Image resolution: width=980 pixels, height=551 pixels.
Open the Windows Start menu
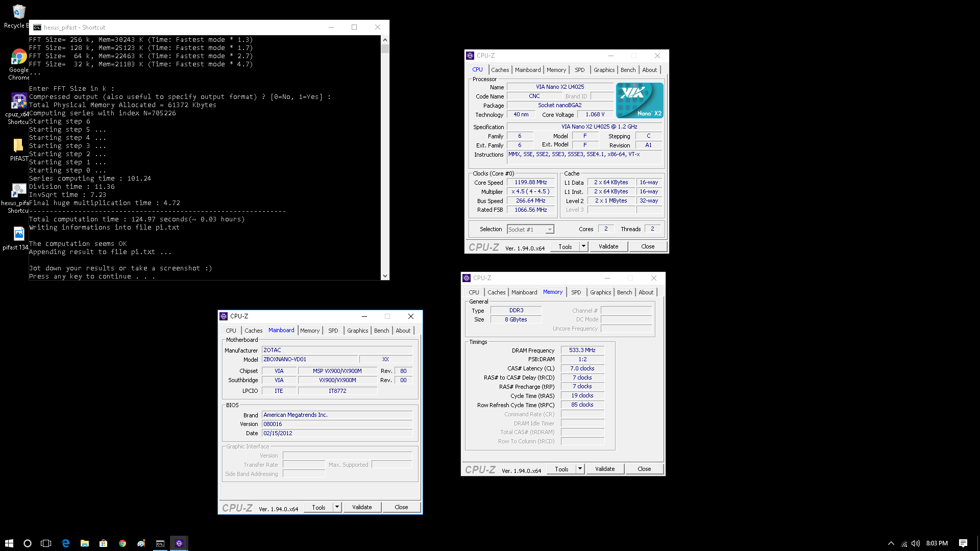pyautogui.click(x=9, y=543)
